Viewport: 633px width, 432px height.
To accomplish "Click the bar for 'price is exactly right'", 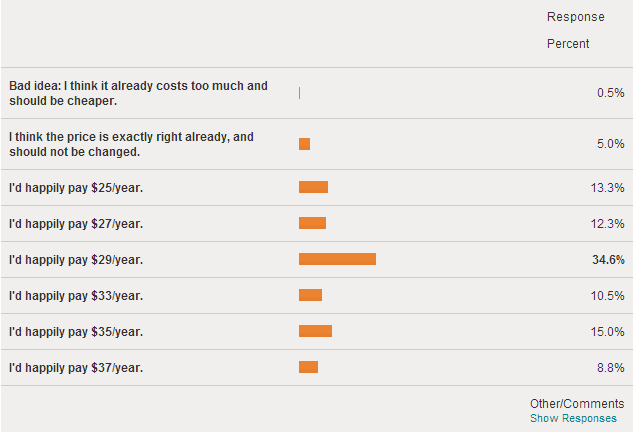I will (304, 144).
